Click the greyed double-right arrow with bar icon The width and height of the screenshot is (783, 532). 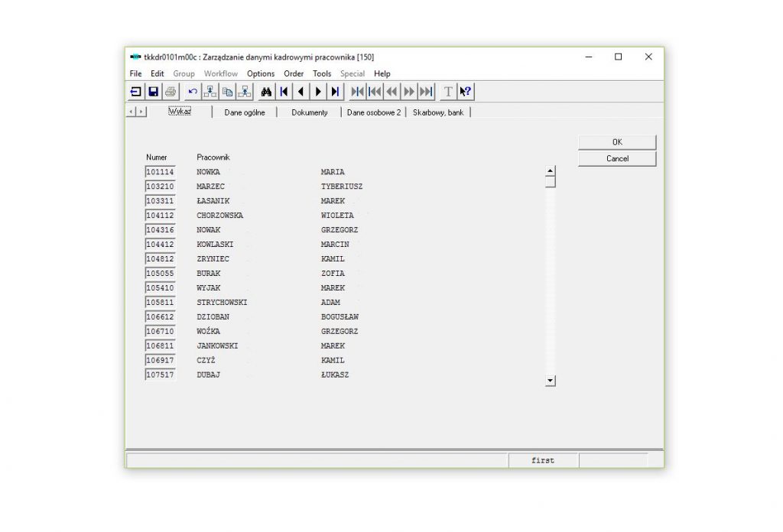(427, 92)
